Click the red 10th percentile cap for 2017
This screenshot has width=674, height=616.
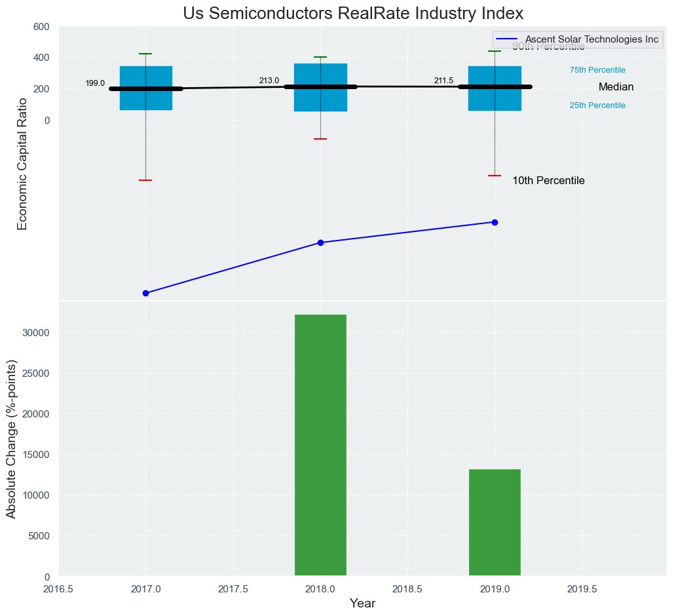coord(145,180)
